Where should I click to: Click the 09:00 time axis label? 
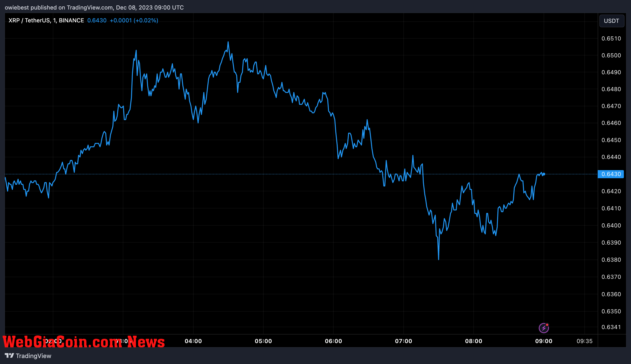coord(544,341)
